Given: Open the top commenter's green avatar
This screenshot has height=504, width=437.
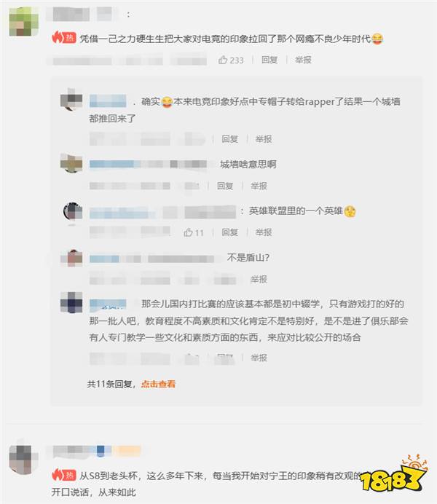Looking at the screenshot, I should [x=23, y=21].
